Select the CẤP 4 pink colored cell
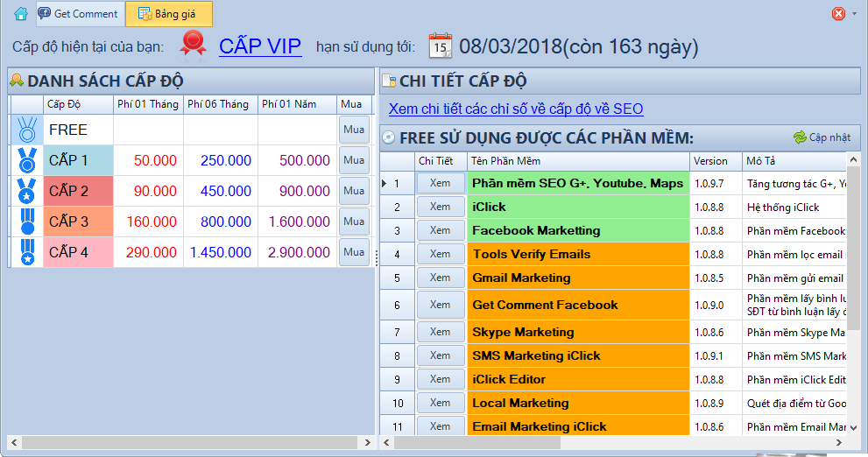Screen dimensions: 868x457 (78, 252)
